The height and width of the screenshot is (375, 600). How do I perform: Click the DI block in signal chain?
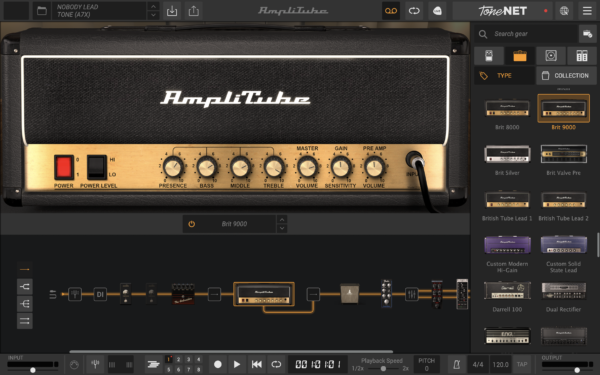click(100, 294)
